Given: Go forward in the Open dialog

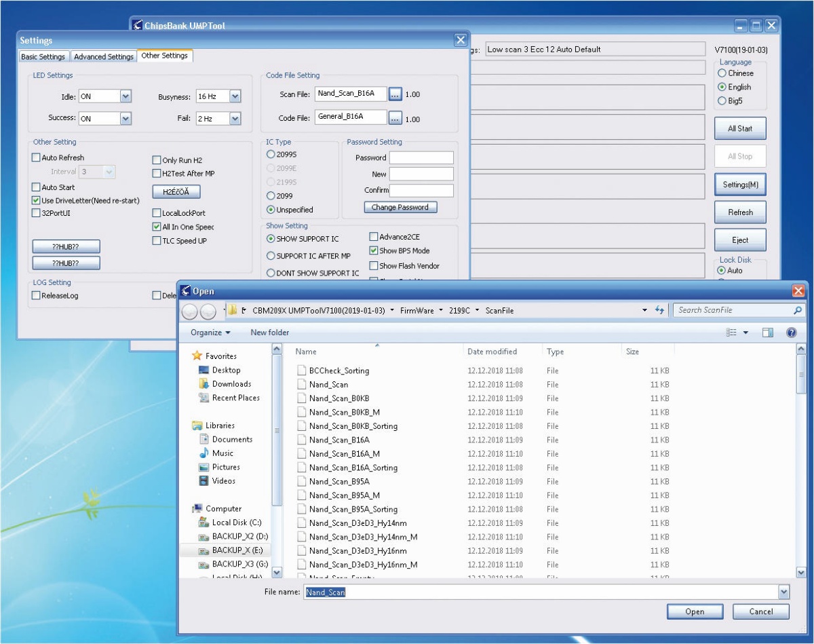Looking at the screenshot, I should point(208,311).
